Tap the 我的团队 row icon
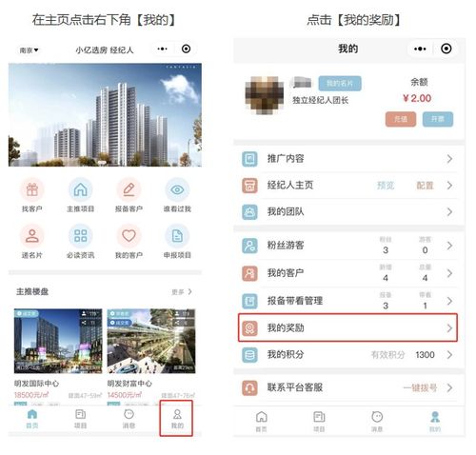Screen dimensions: 476x455 [x=249, y=212]
